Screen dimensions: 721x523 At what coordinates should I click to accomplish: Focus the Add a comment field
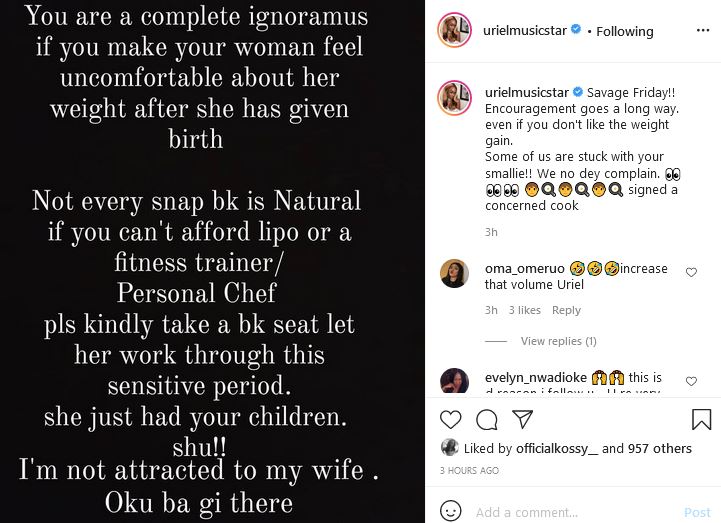coord(570,512)
